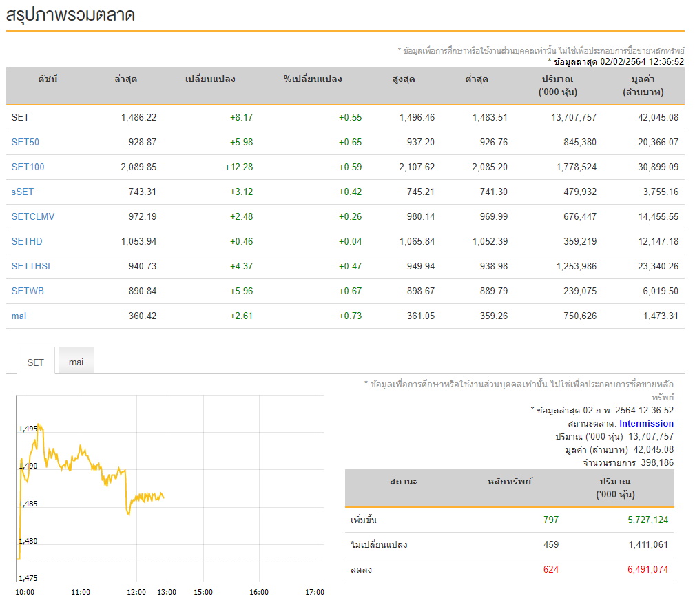
Task: Click the สถานะ column header
Action: point(404,482)
